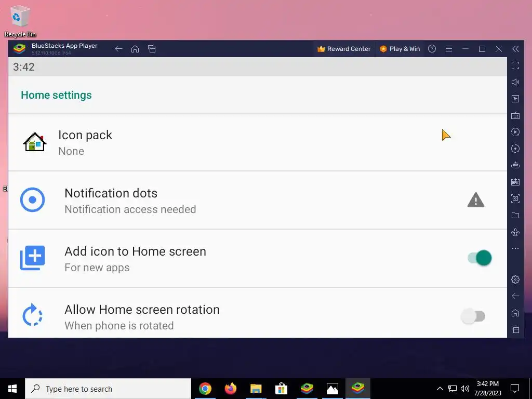
Task: Open the Windows notification center
Action: tap(515, 389)
